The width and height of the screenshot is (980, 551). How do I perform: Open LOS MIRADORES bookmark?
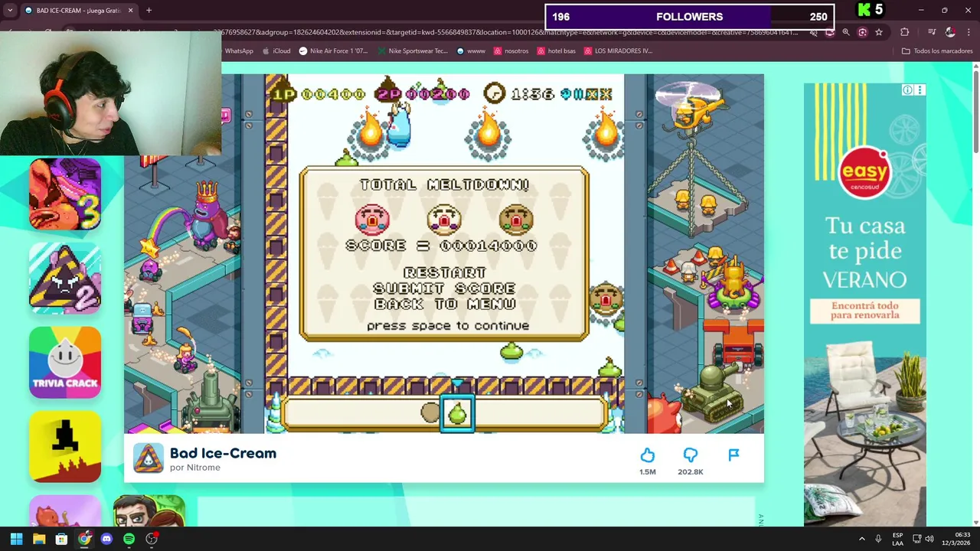tap(618, 51)
